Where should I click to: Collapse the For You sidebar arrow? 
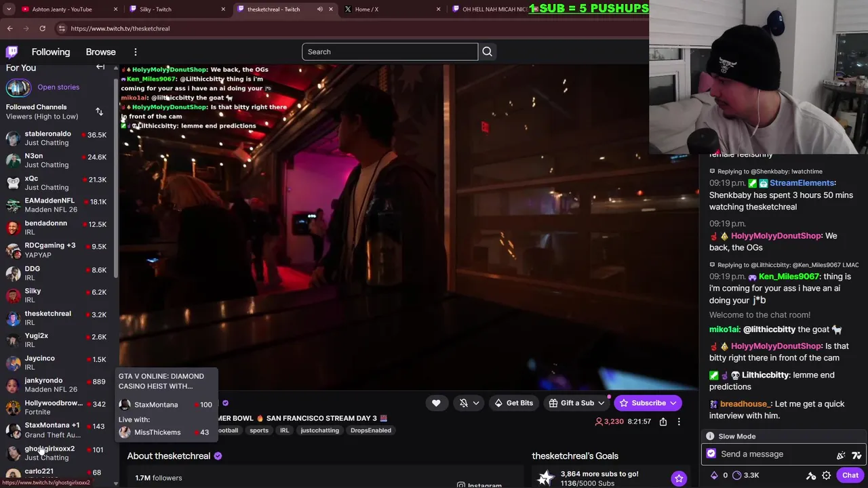100,67
